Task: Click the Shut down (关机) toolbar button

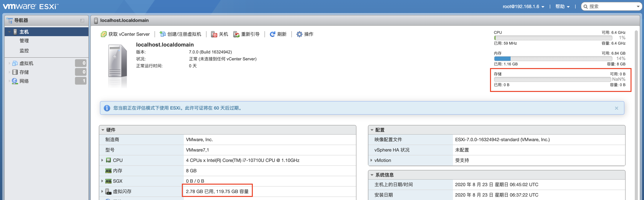Action: (220, 34)
